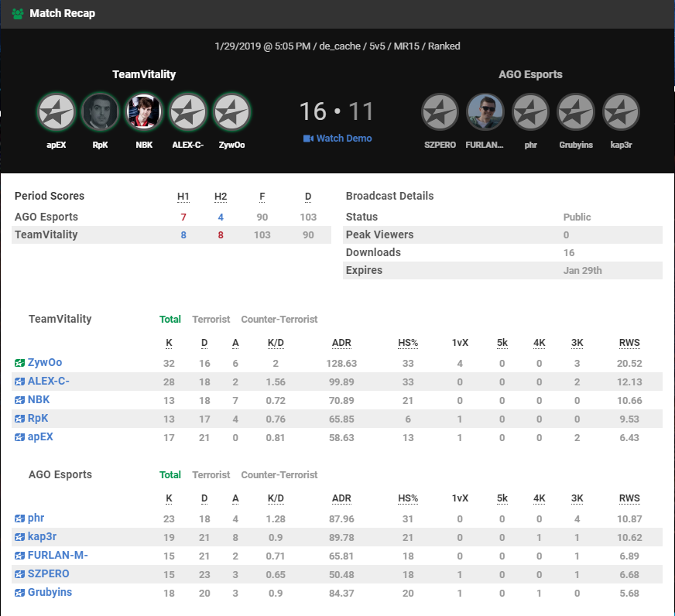Image resolution: width=675 pixels, height=616 pixels.
Task: Click the profile icon beside phr
Action: [20, 518]
